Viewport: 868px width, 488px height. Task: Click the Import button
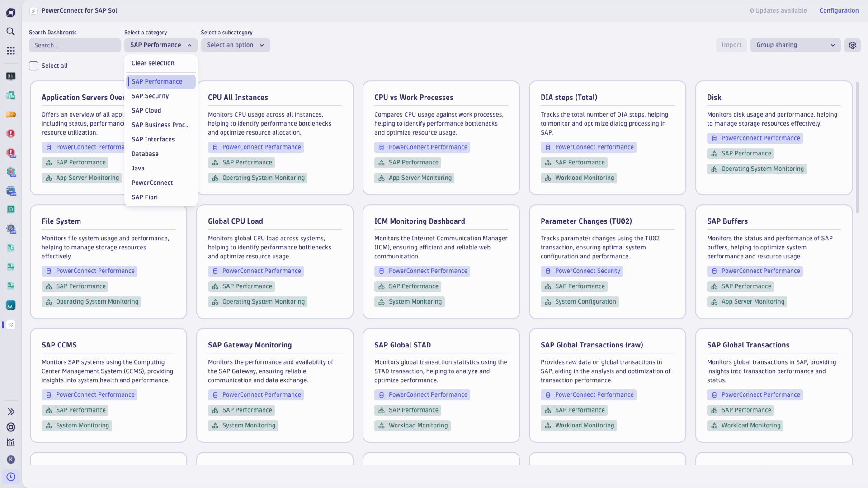(x=731, y=45)
